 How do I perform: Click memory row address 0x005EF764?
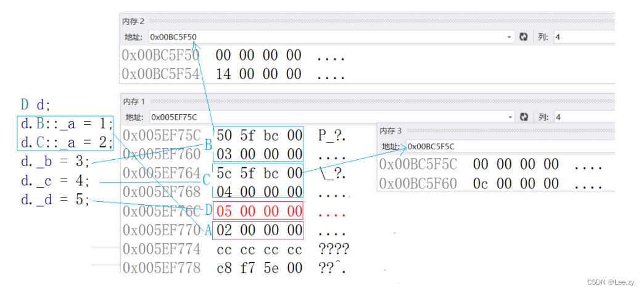point(162,173)
